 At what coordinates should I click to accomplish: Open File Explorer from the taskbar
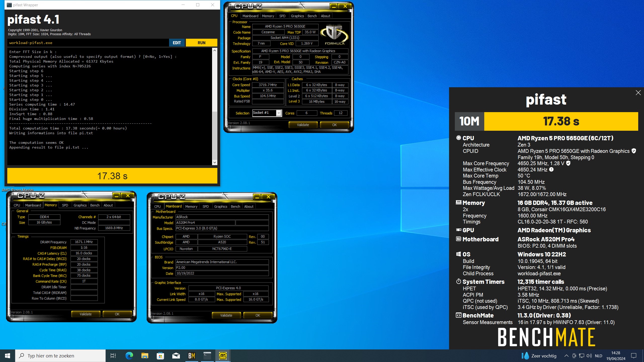(145, 356)
